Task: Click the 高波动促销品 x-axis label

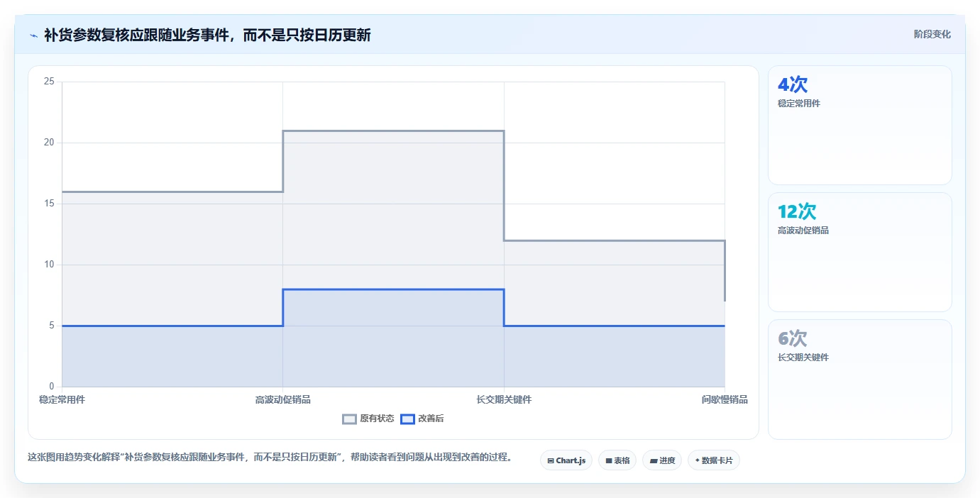Action: click(283, 399)
